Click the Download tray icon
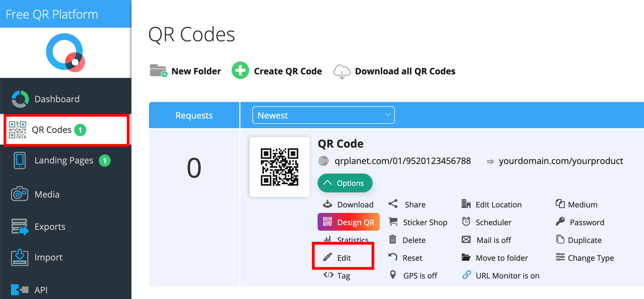The width and height of the screenshot is (644, 299). (x=328, y=204)
